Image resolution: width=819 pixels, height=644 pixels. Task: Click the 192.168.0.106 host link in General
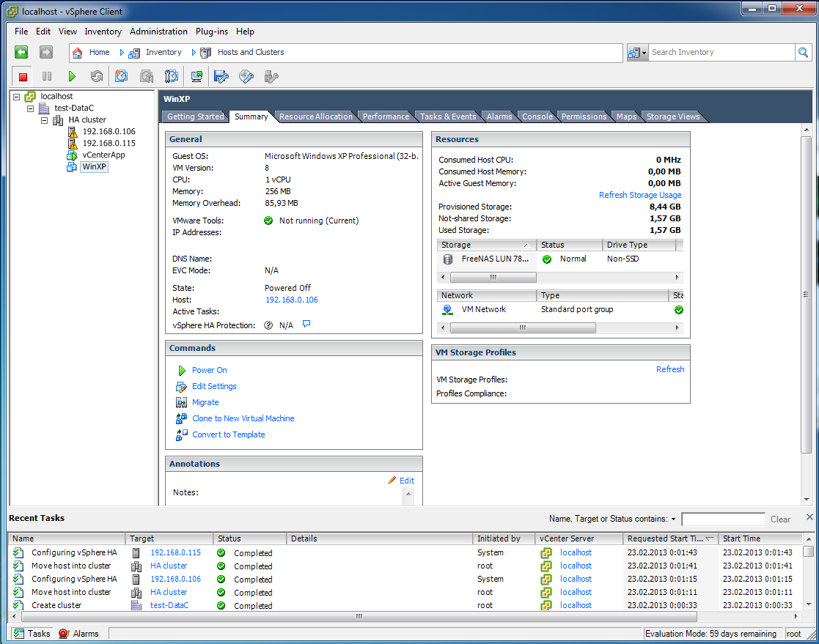292,300
